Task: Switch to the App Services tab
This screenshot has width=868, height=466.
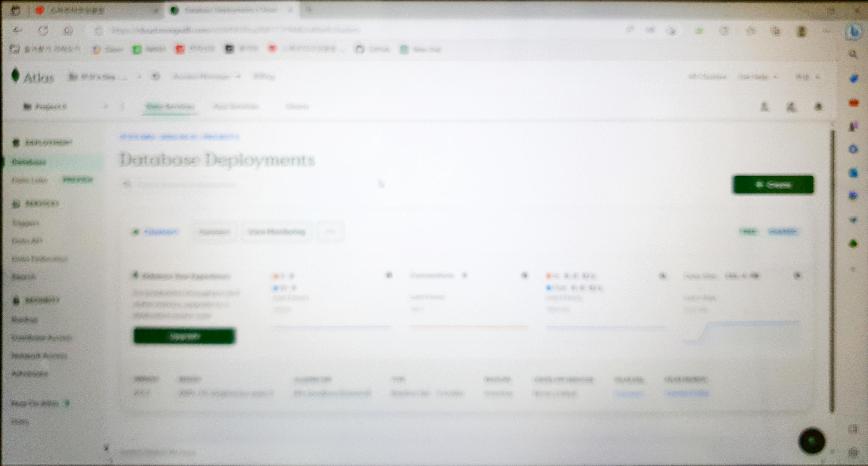Action: tap(236, 107)
